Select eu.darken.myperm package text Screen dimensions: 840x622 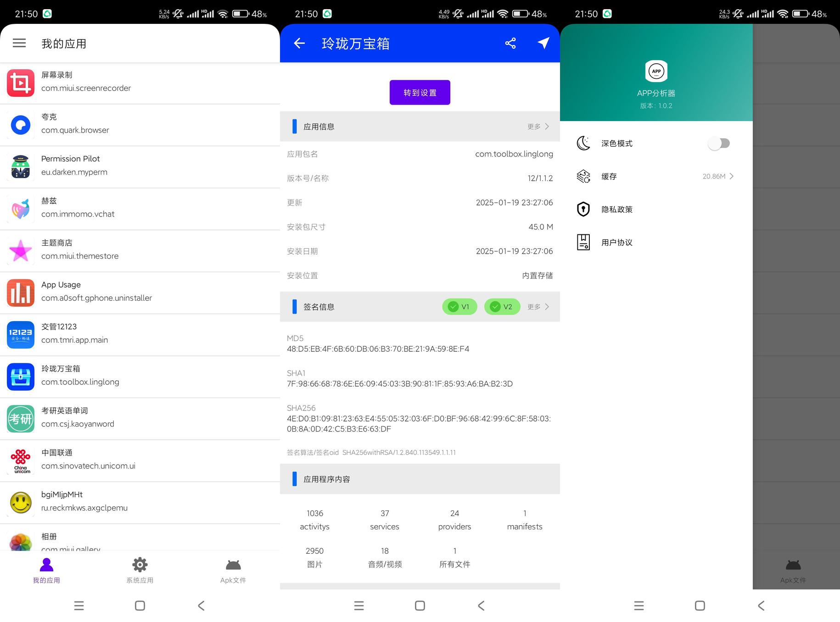74,172
